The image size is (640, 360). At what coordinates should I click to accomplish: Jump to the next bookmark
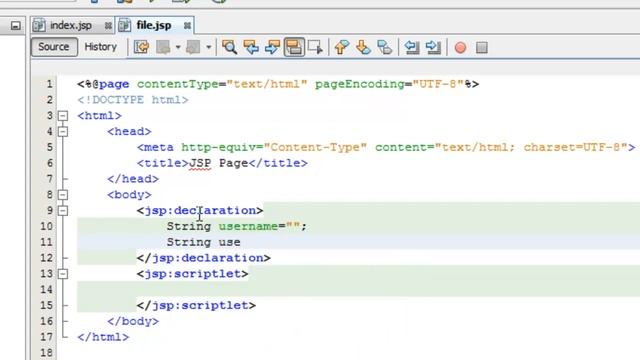pos(363,47)
